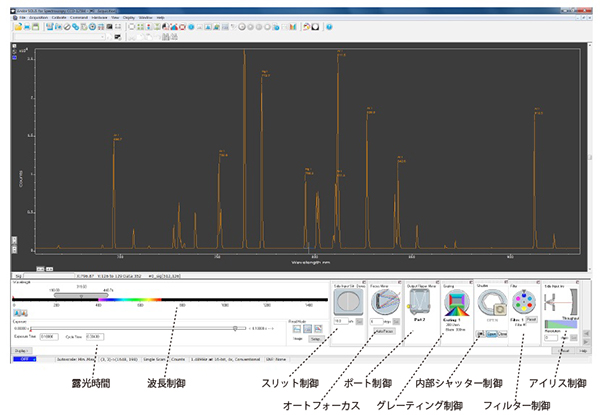Click the 'Counts' status bar entry
The image size is (600, 415).
point(178,360)
